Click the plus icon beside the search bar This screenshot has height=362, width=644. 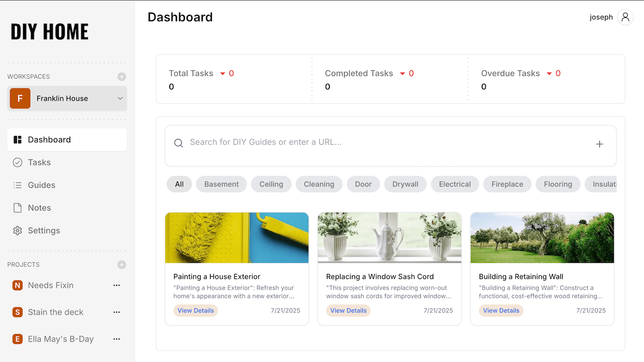pyautogui.click(x=599, y=144)
